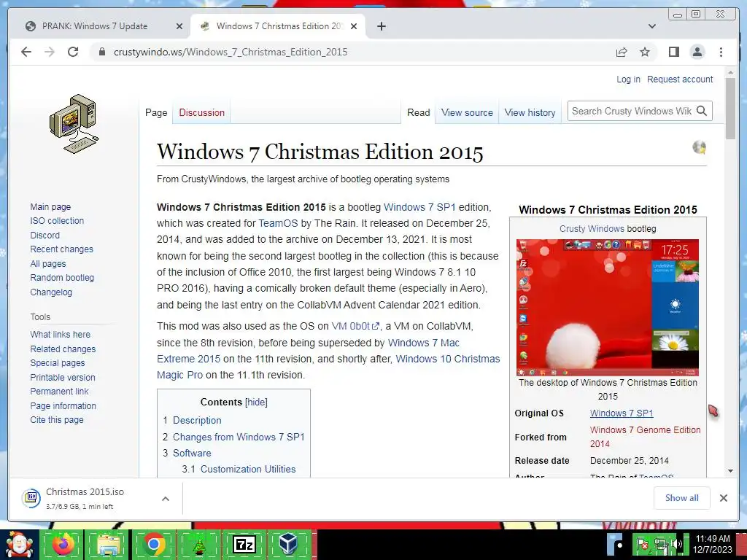Bookmark this page with the star icon

pos(645,52)
